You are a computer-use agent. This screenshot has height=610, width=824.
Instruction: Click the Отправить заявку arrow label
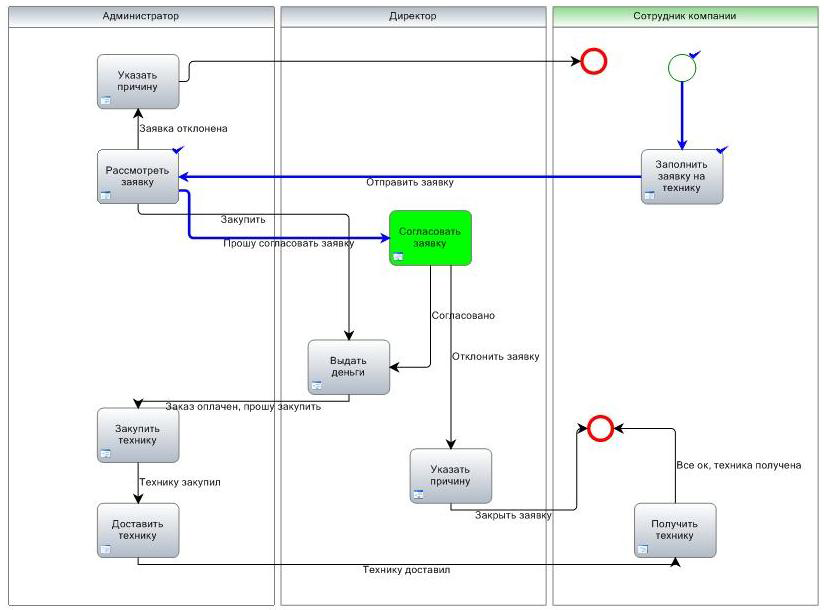pyautogui.click(x=409, y=183)
